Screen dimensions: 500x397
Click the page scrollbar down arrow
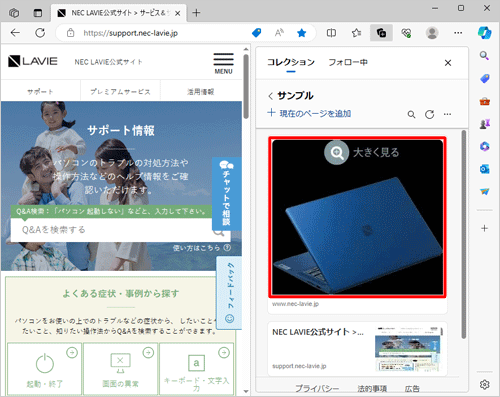pos(246,391)
